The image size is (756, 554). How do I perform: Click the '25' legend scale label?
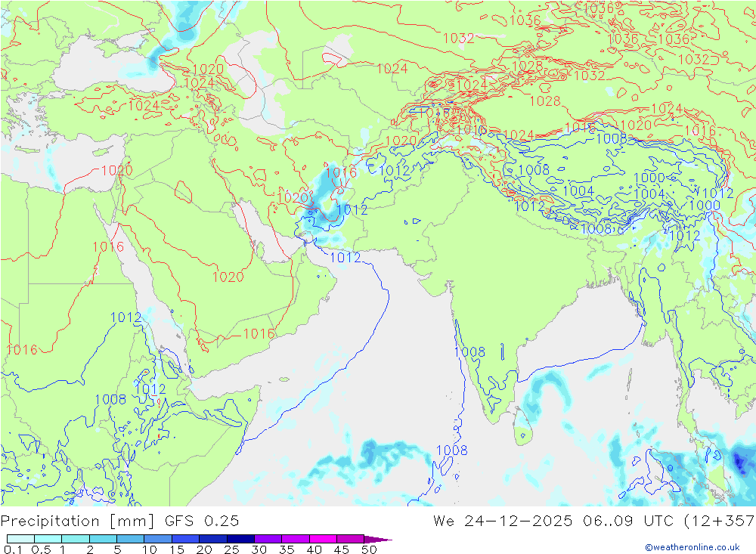coord(231,549)
